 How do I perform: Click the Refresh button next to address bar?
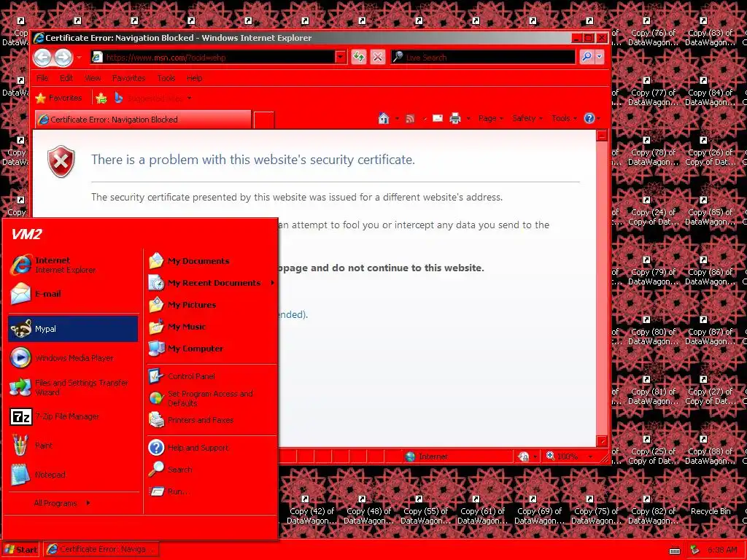pos(359,57)
